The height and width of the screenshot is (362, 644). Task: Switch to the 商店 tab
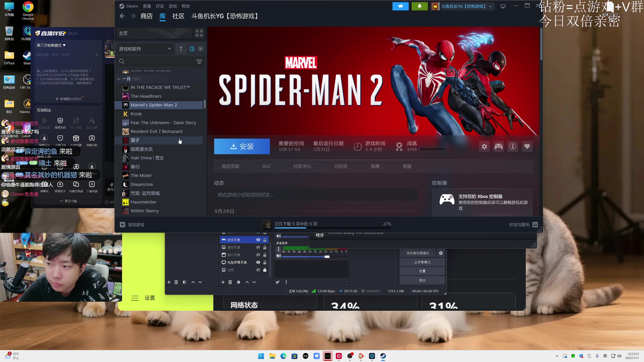(146, 16)
